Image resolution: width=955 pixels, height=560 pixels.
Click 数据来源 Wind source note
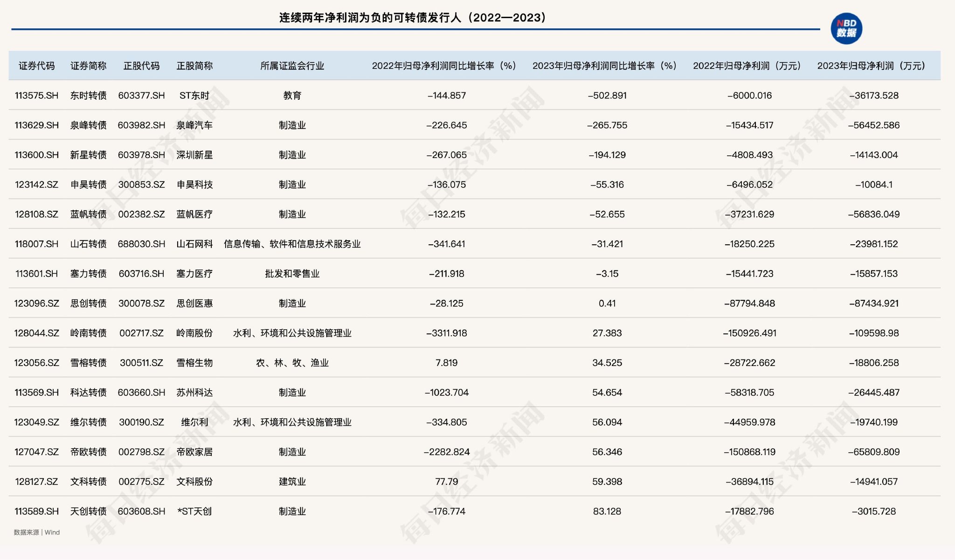click(37, 532)
